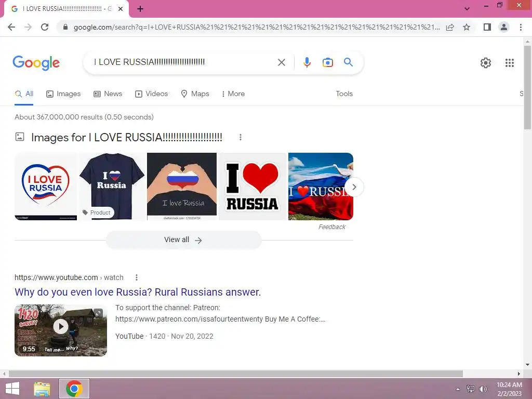Open the waving flag landscape thumbnail
Viewport: 532px width, 399px height.
pyautogui.click(x=321, y=187)
